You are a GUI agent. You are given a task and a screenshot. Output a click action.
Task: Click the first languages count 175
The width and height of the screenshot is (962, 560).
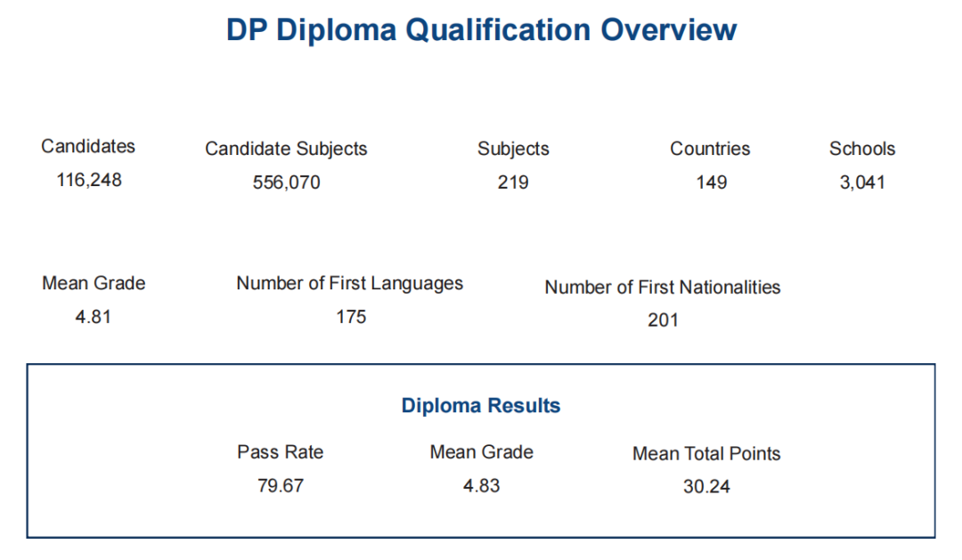[351, 316]
